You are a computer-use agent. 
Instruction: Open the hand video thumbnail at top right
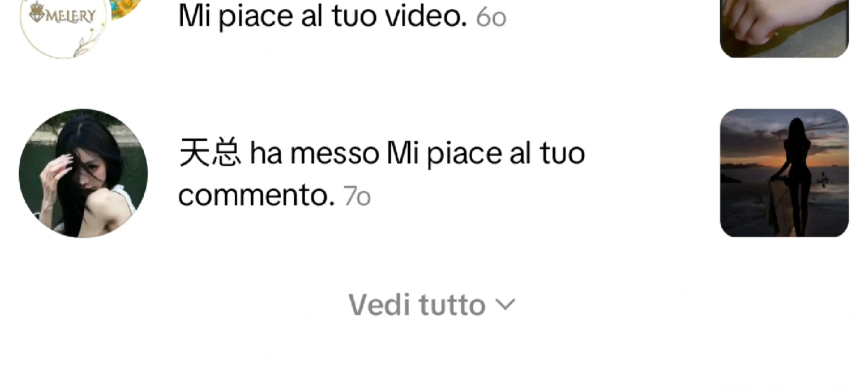tap(784, 28)
